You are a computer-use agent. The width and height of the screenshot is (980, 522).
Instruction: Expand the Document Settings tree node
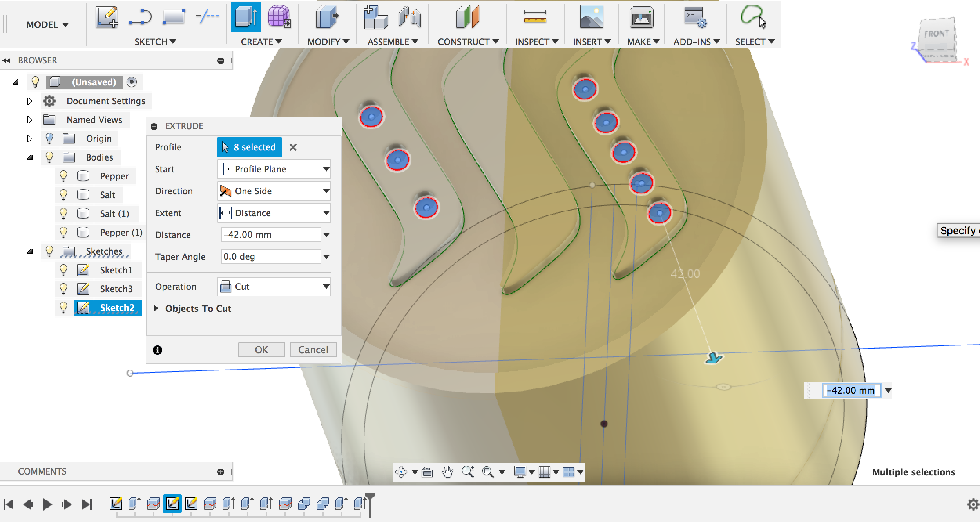(x=30, y=101)
